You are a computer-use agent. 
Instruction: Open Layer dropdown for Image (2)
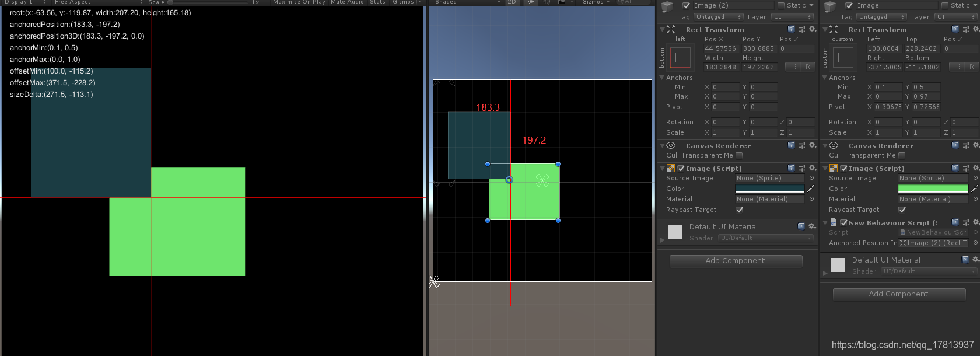coord(793,17)
